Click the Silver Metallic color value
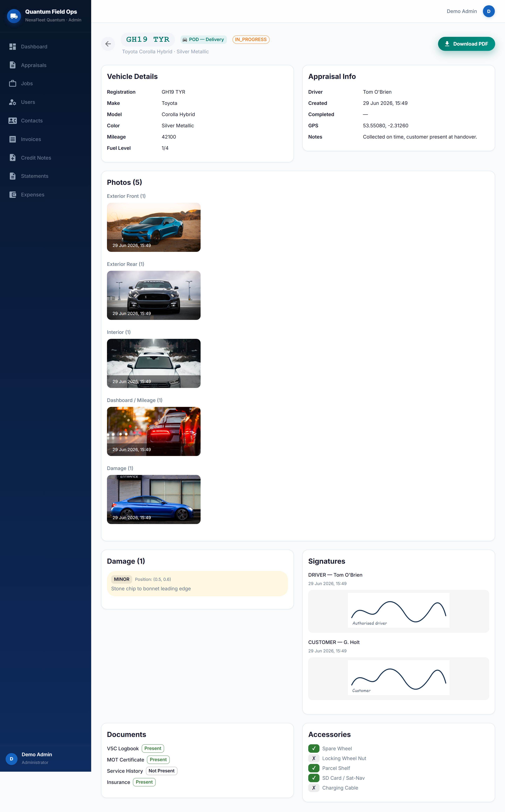This screenshot has width=505, height=812. click(x=178, y=126)
